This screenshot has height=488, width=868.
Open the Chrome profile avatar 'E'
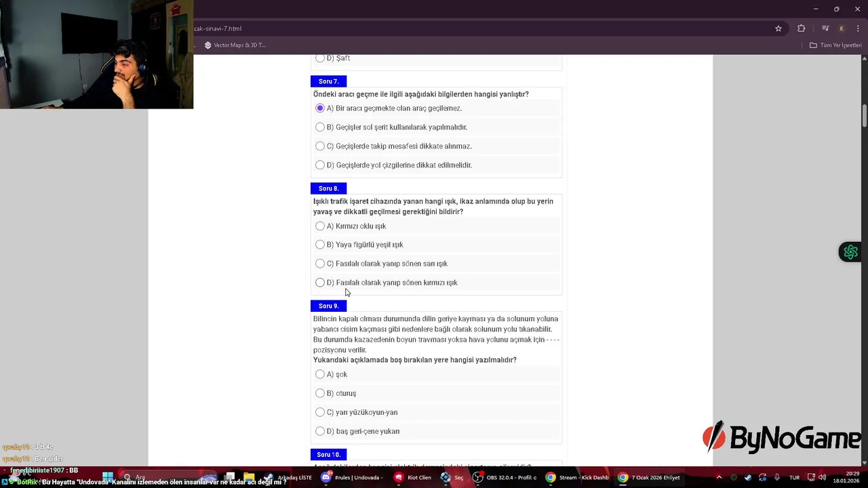(842, 28)
